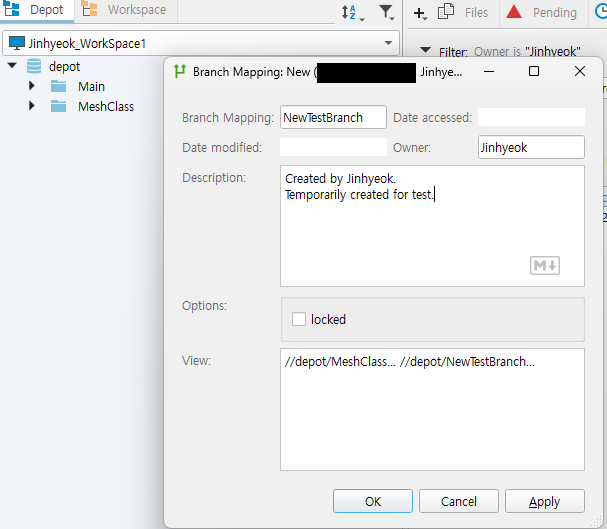Click the depot database icon in tree

34,66
